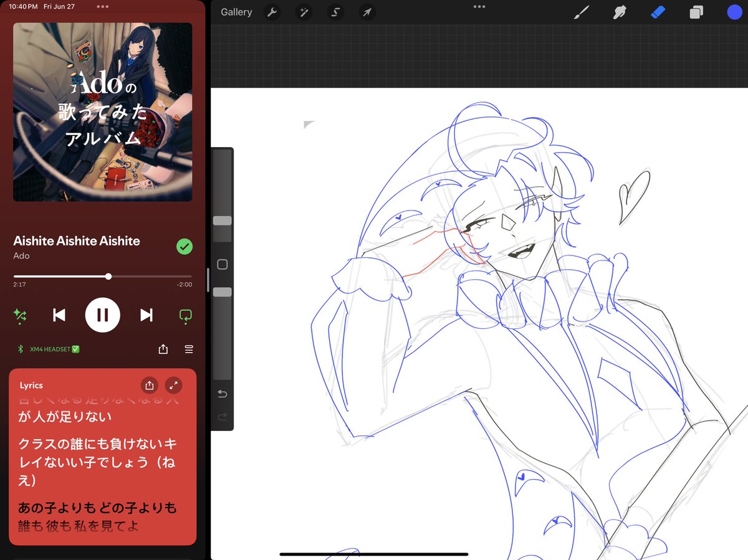
Task: Toggle smart shuffle in Spotify
Action: pyautogui.click(x=19, y=315)
